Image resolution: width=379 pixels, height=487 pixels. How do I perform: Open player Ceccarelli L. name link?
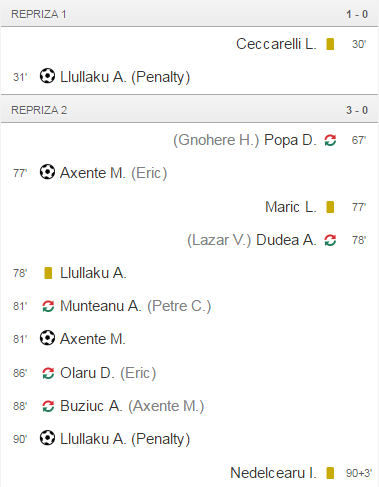(x=276, y=44)
